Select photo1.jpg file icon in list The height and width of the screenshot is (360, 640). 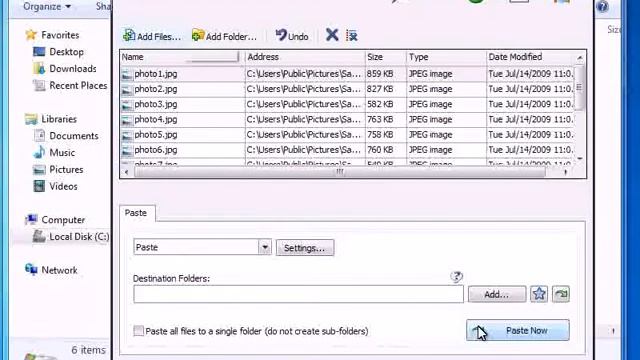127,74
